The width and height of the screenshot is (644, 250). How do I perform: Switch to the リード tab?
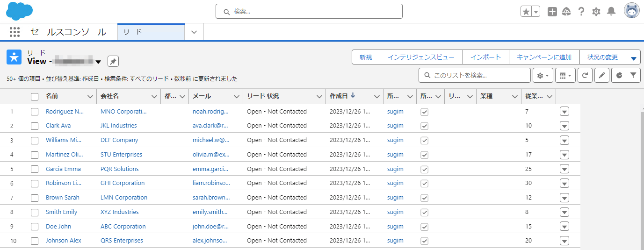(x=151, y=32)
